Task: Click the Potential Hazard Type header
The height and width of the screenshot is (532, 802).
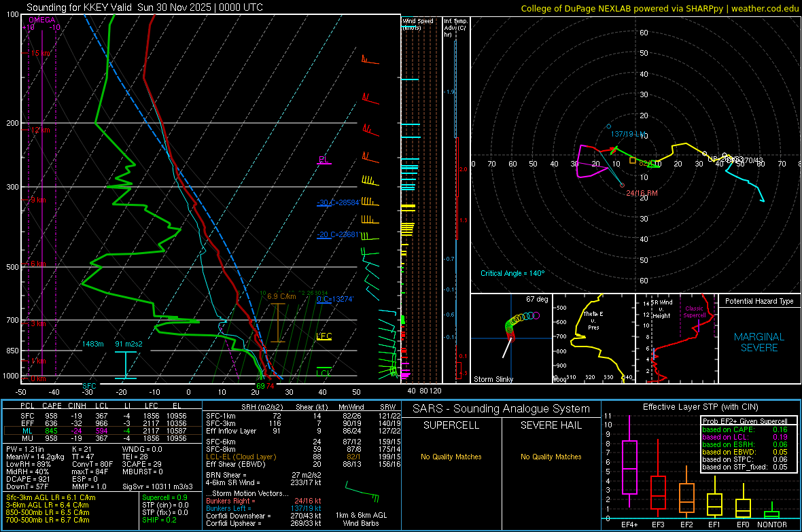Action: pos(759,301)
